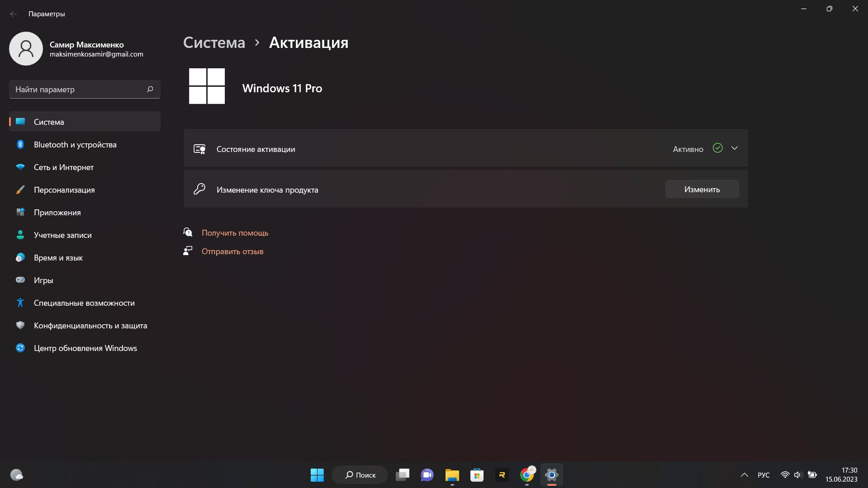This screenshot has height=488, width=868.
Task: Click the Изменить product key button
Action: coord(702,189)
